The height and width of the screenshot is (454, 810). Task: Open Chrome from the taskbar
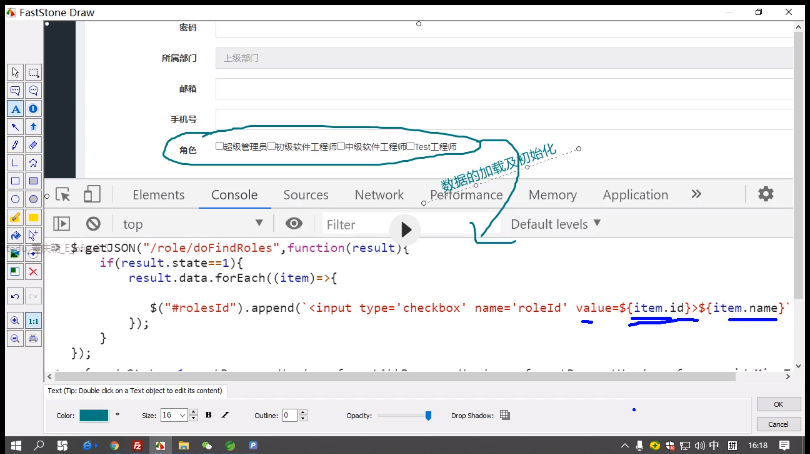[114, 445]
